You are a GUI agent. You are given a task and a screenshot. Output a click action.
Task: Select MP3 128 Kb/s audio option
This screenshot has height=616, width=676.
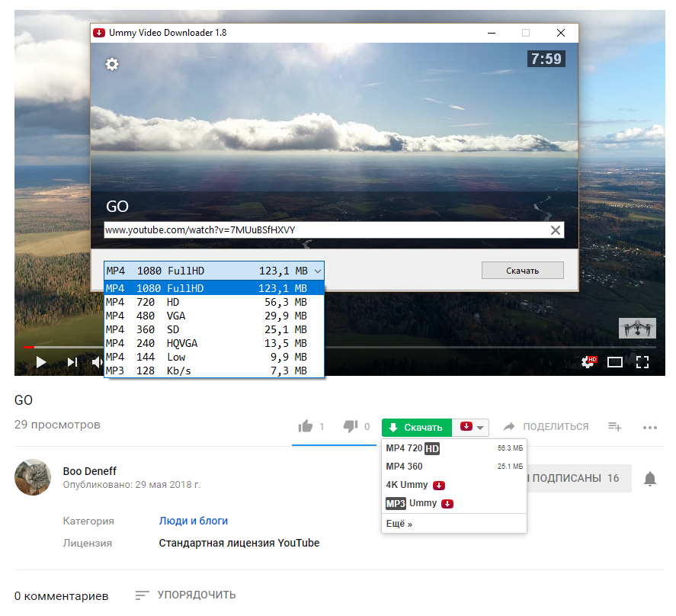tap(214, 371)
